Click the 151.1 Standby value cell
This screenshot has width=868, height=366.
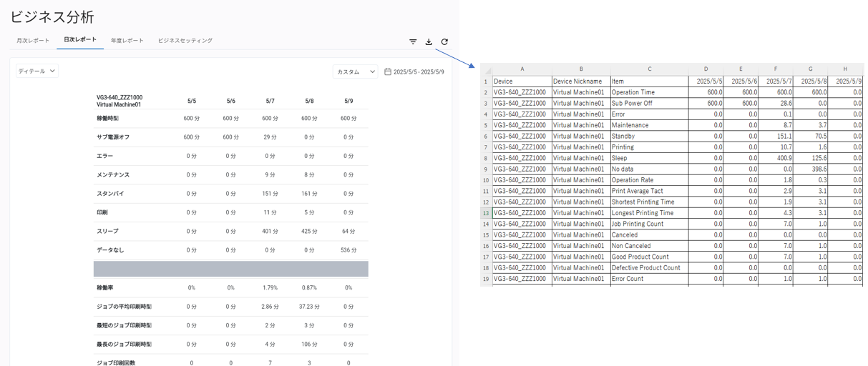776,136
